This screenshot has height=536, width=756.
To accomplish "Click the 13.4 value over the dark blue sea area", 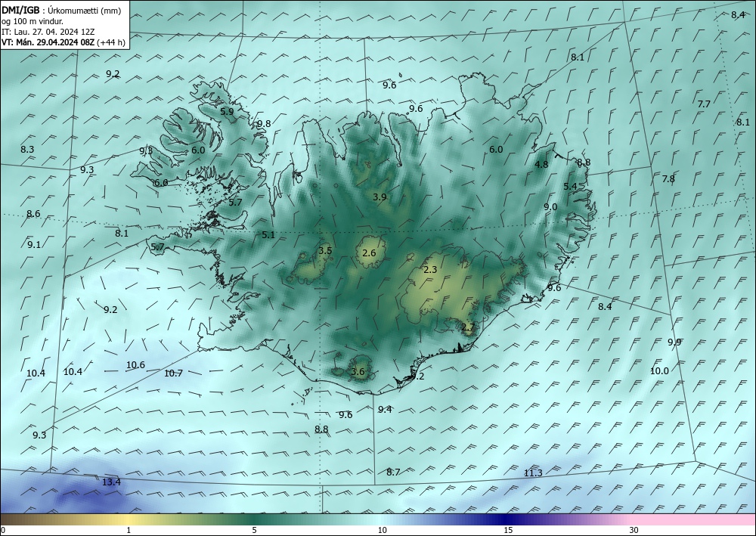I will click(111, 482).
